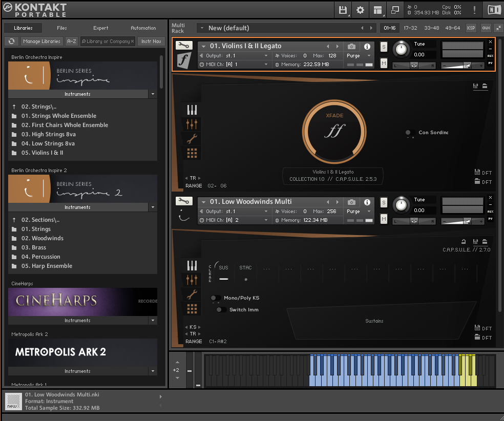Remove Violins I & II Legato from rack
This screenshot has height=421, width=504.
point(490,42)
